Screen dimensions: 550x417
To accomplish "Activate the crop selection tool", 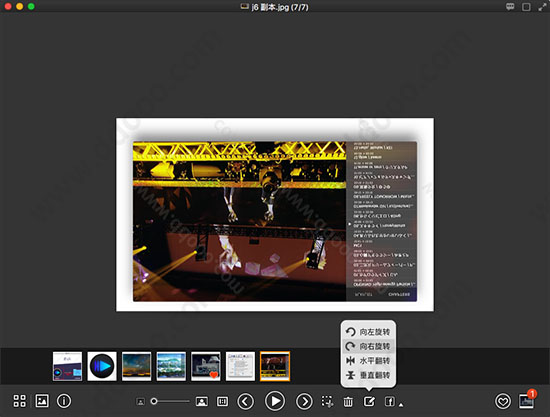I will coord(327,402).
